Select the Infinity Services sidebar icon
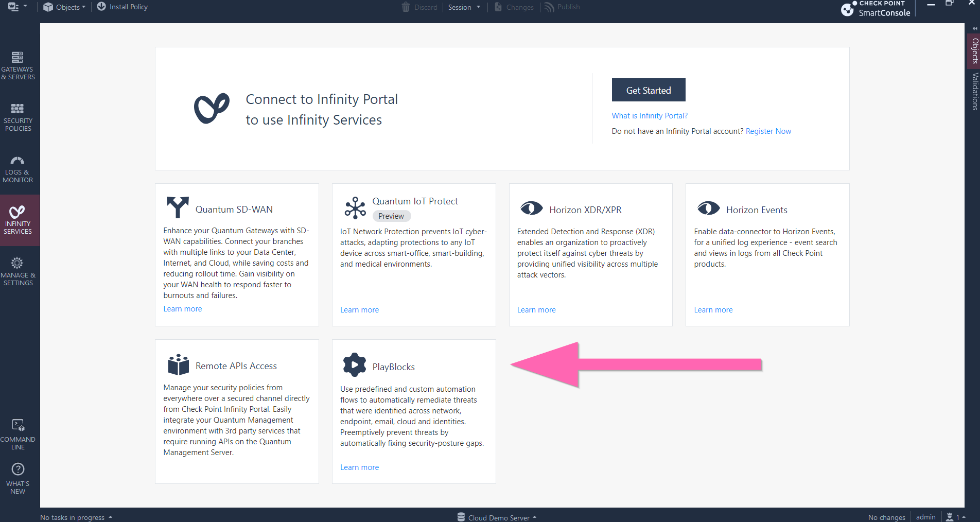The image size is (980, 522). (18, 220)
